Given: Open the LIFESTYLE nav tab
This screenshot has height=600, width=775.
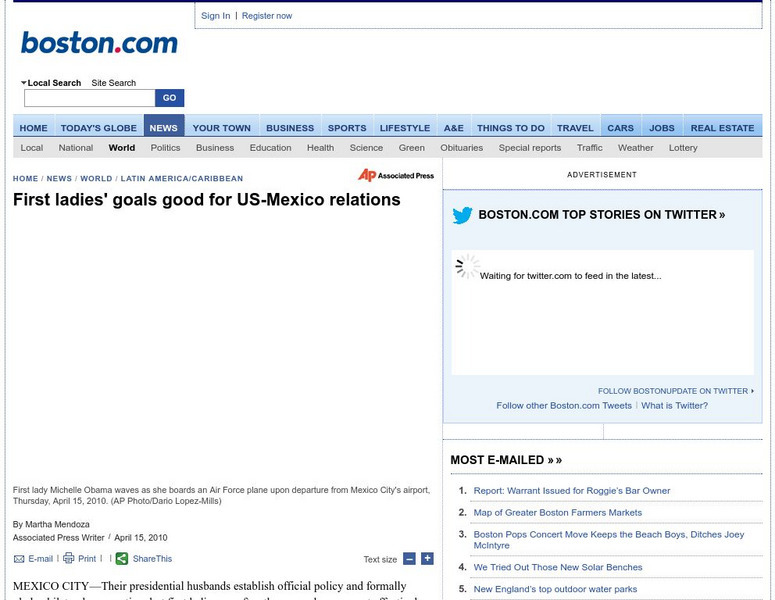Looking at the screenshot, I should point(405,128).
